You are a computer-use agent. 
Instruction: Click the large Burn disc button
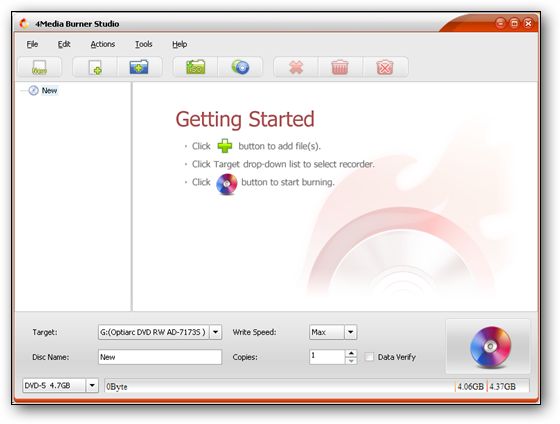coord(488,346)
